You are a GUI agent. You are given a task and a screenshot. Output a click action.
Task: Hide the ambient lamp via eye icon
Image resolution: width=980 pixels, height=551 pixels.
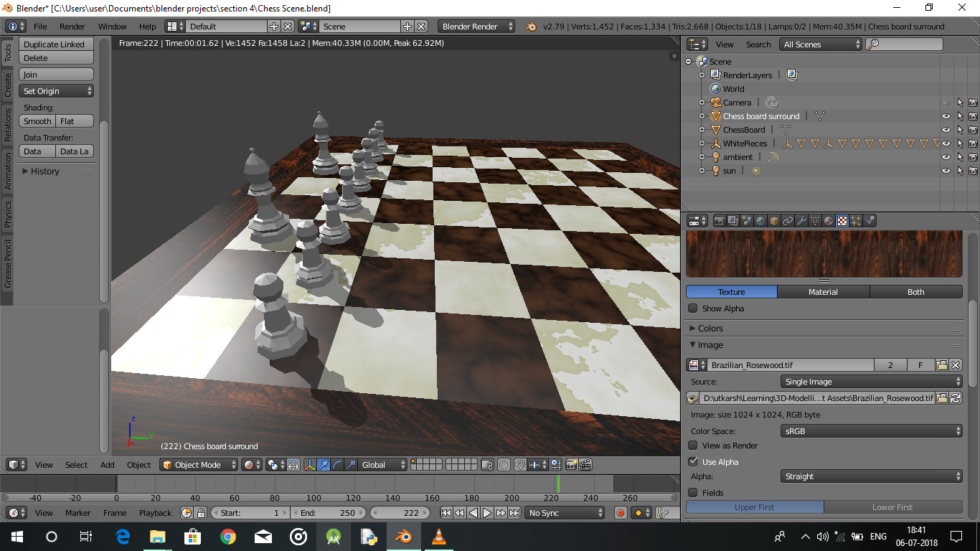coord(946,157)
